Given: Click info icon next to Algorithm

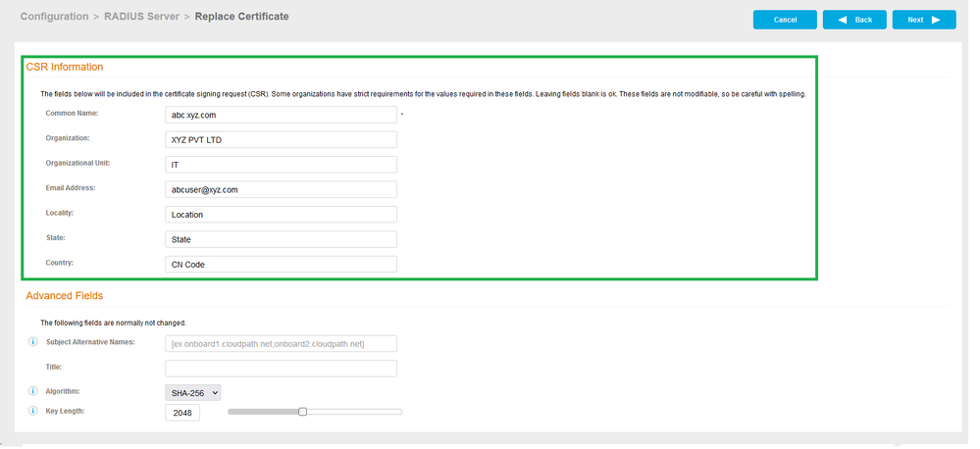Looking at the screenshot, I should coord(33,391).
